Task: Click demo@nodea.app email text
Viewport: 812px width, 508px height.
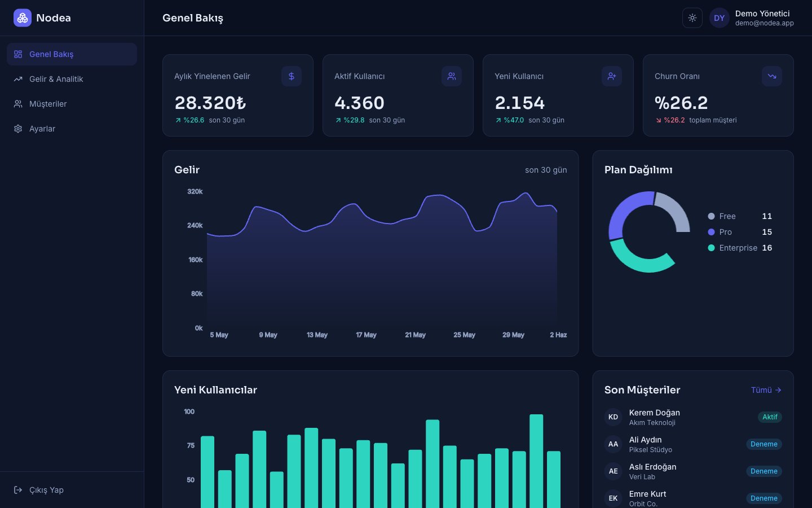Action: 764,23
